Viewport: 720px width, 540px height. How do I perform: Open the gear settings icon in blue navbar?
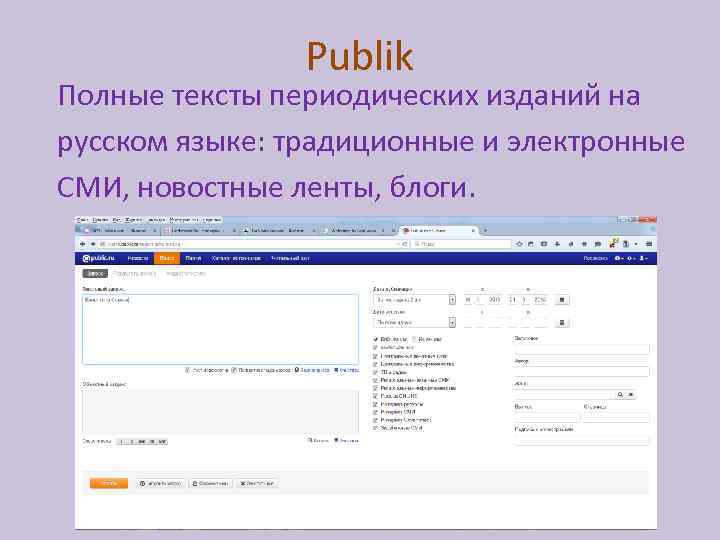click(631, 259)
